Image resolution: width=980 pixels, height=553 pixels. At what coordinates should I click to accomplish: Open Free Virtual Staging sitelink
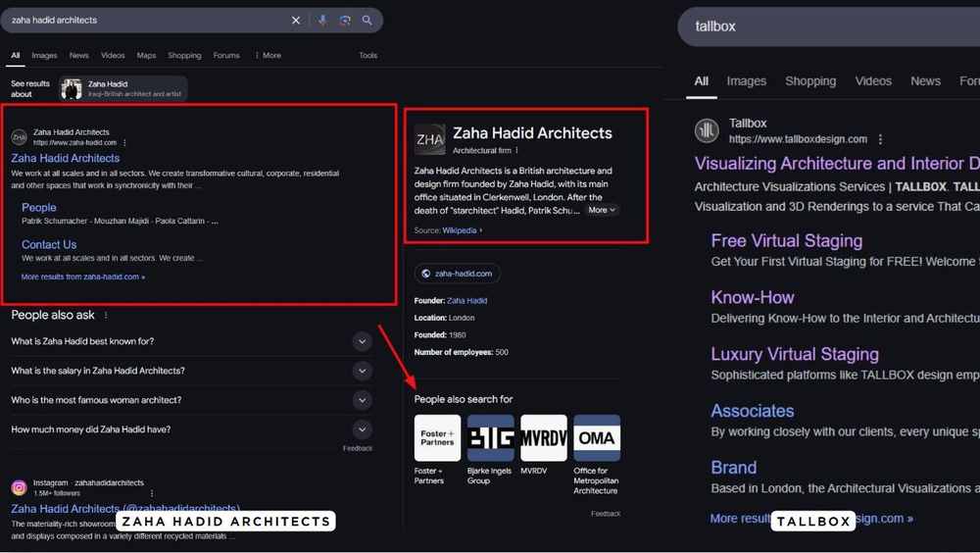click(786, 241)
